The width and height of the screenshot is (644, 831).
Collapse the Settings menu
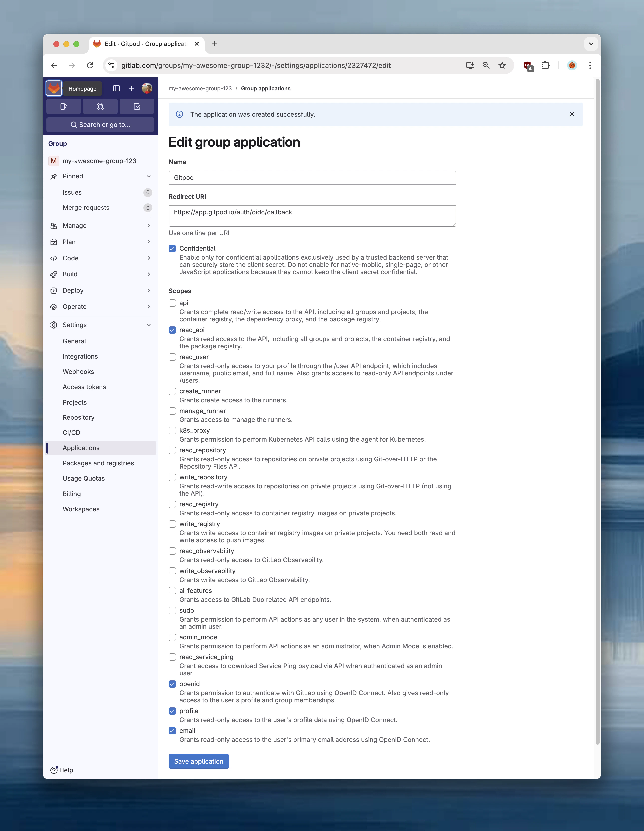coord(101,325)
